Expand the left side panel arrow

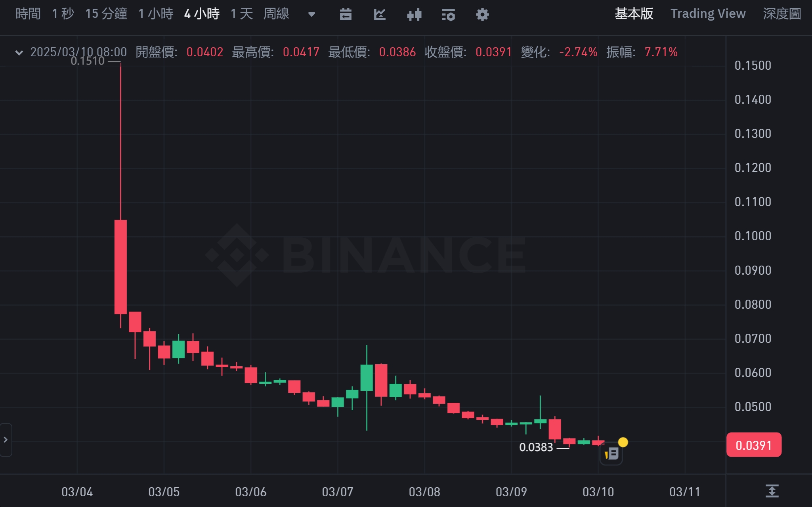6,440
